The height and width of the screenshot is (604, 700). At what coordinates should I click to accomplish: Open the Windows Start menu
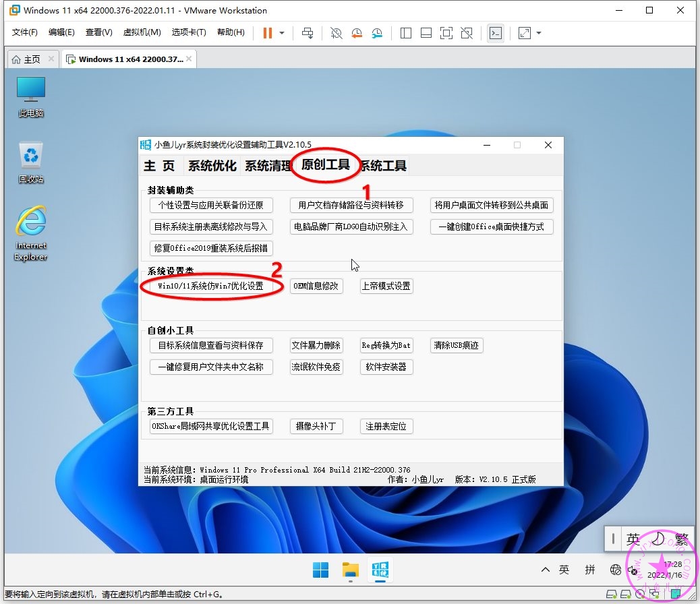320,570
